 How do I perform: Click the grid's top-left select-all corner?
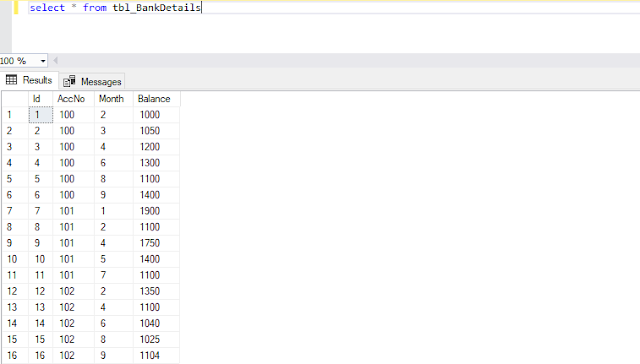[x=16, y=99]
